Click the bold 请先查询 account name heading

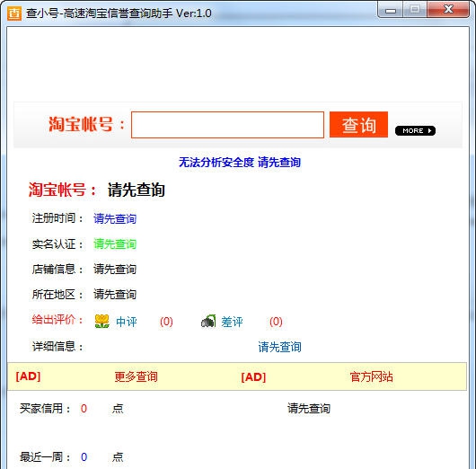[x=136, y=190]
